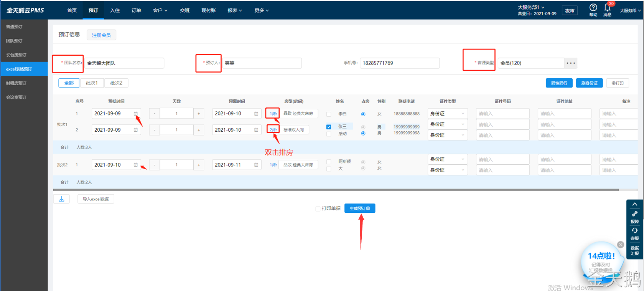Enable the 打印单据 checkbox
Viewport: 644px width, 291px height.
pyautogui.click(x=318, y=209)
